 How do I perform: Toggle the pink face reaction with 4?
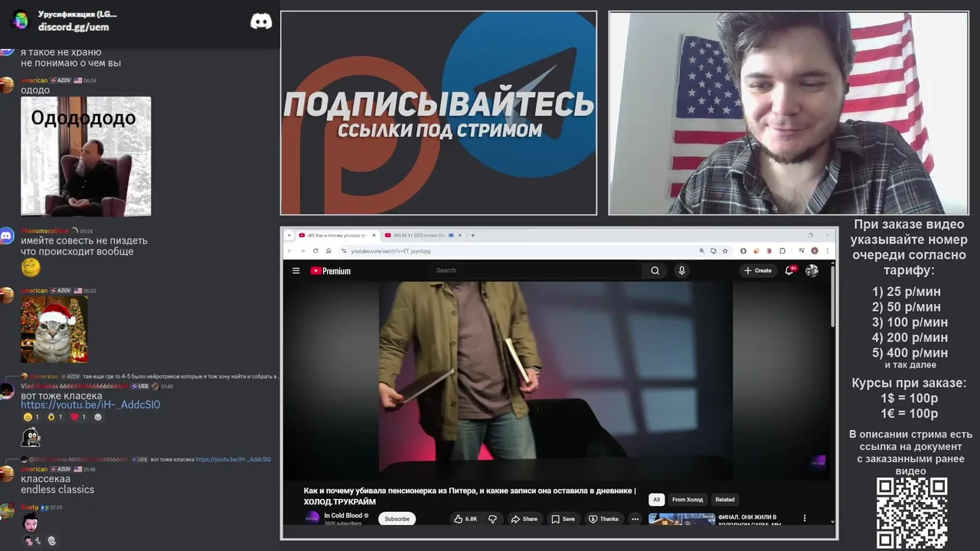pos(33,540)
